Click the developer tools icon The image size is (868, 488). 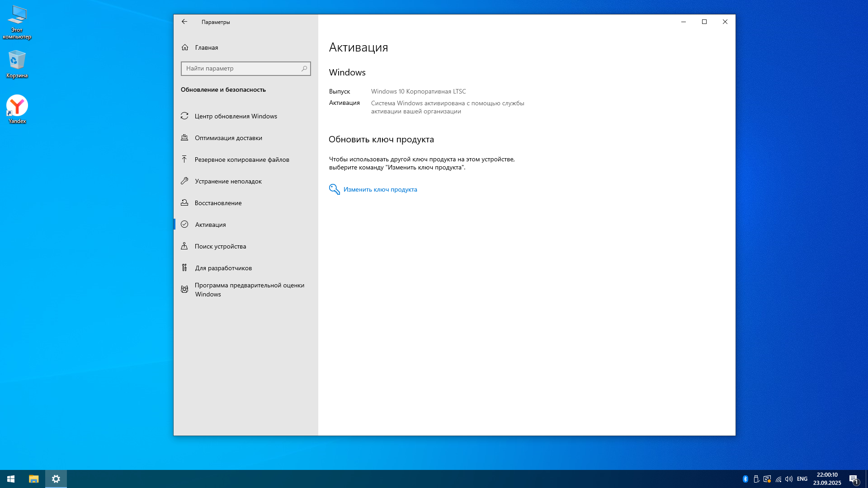(x=184, y=267)
